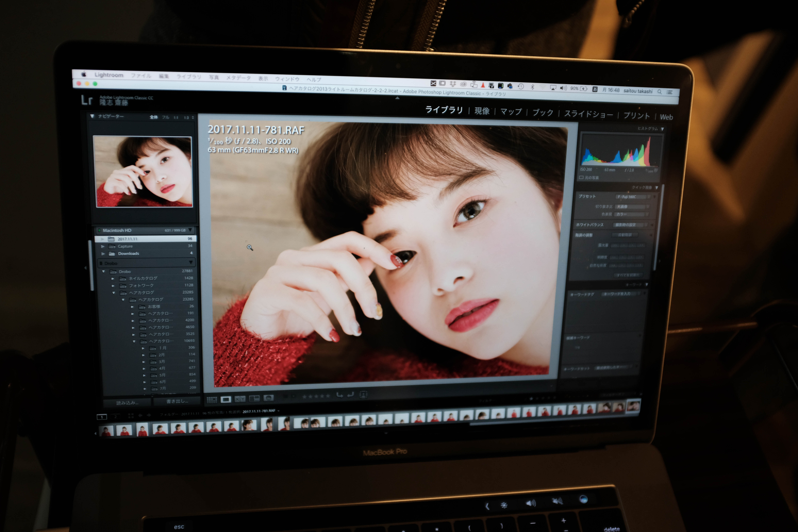
Task: Collapse the ヒストグラム panel
Action: pyautogui.click(x=662, y=129)
